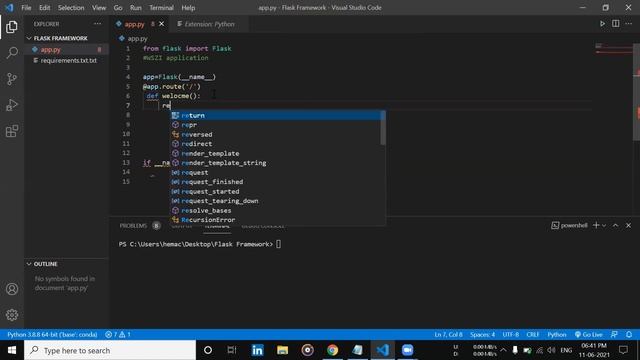Click app.py in the breadcrumb
Screen dimensions: 640x360
click(x=138, y=38)
